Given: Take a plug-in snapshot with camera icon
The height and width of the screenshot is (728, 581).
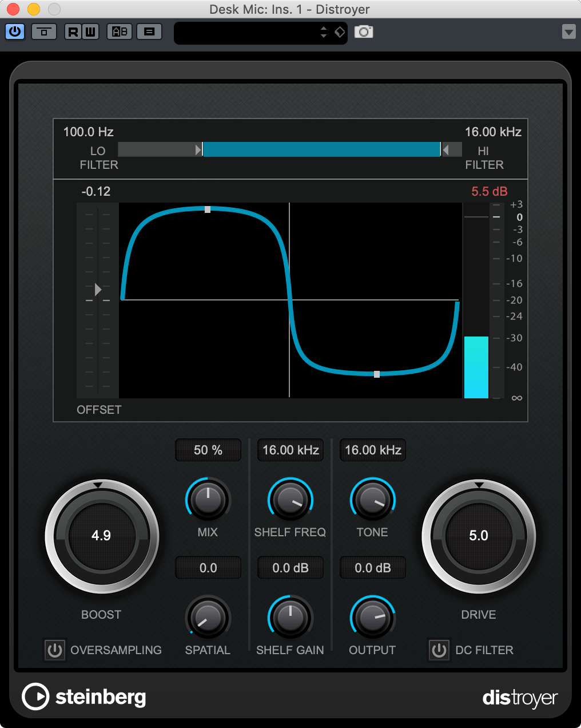Looking at the screenshot, I should tap(364, 31).
